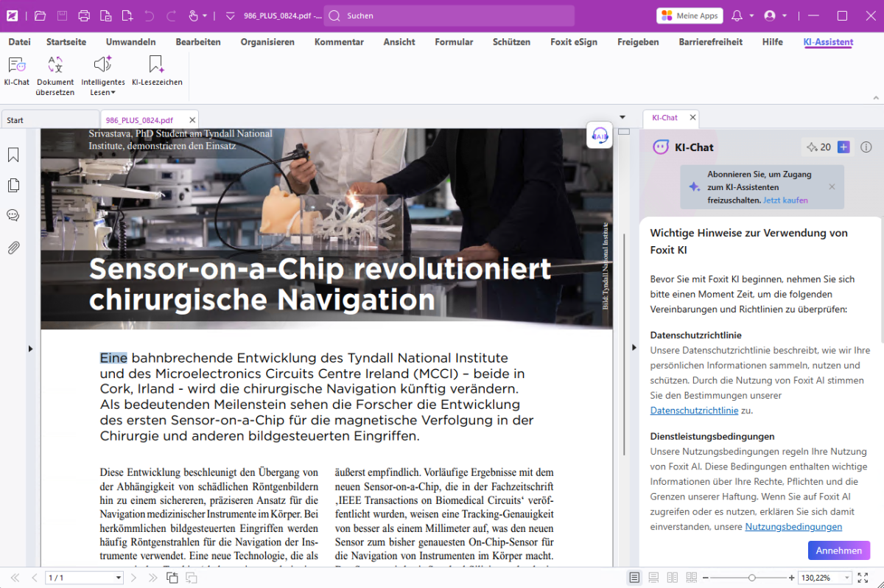The width and height of the screenshot is (884, 588).
Task: Open the Datenschutzrichtlinie link
Action: pos(694,410)
